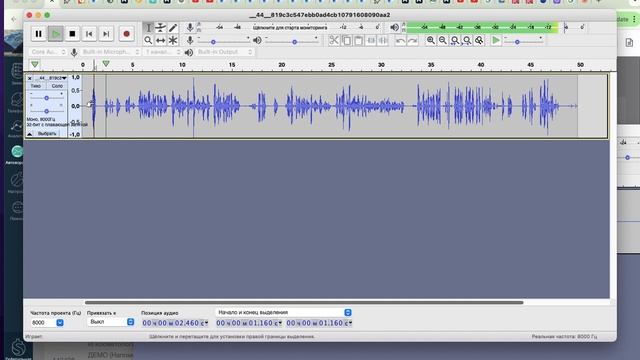The height and width of the screenshot is (360, 640).
Task: Fit the selection to window width
Action: (455, 40)
